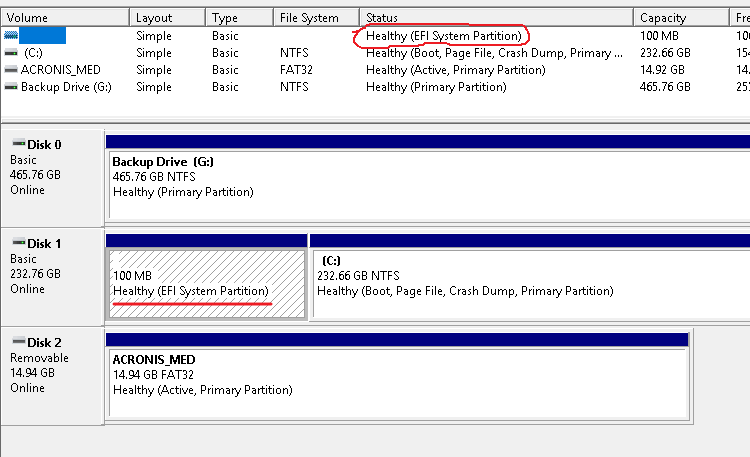Click the Capacity column header

tap(678, 18)
